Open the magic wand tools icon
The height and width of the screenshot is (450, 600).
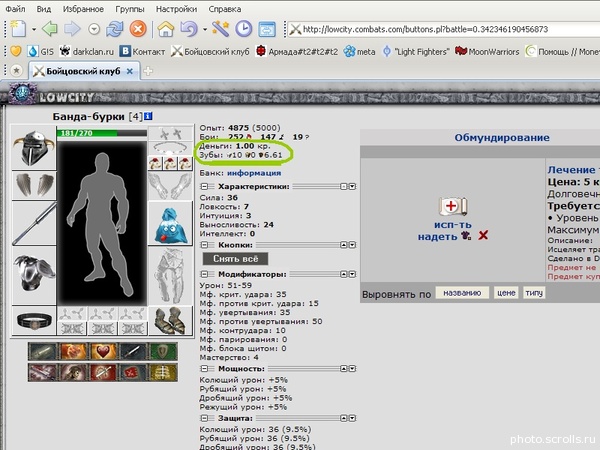coord(221,29)
